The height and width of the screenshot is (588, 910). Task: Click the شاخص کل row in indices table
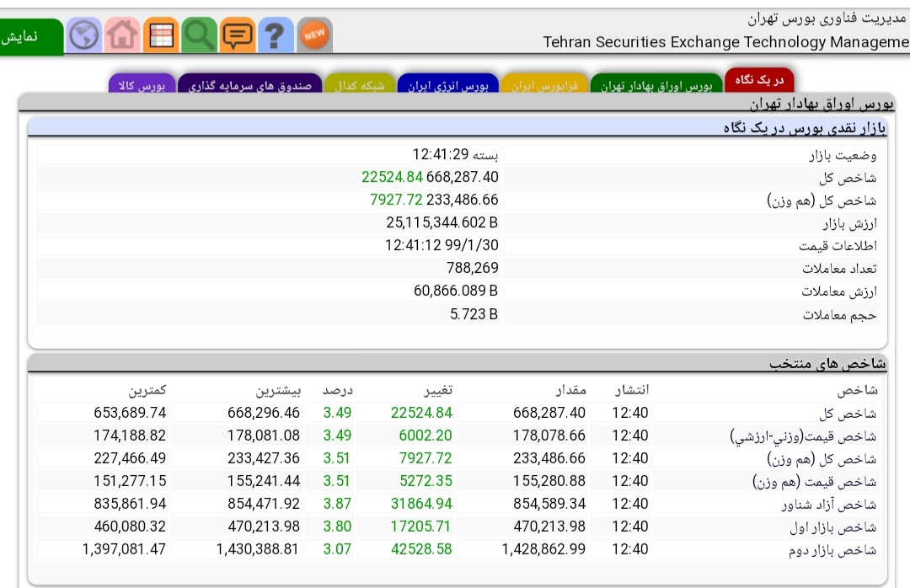pyautogui.click(x=458, y=413)
